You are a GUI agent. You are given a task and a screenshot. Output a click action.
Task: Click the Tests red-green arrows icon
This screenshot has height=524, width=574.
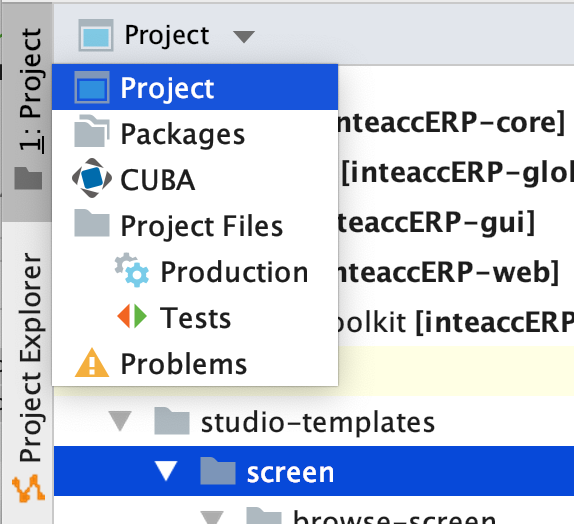132,316
